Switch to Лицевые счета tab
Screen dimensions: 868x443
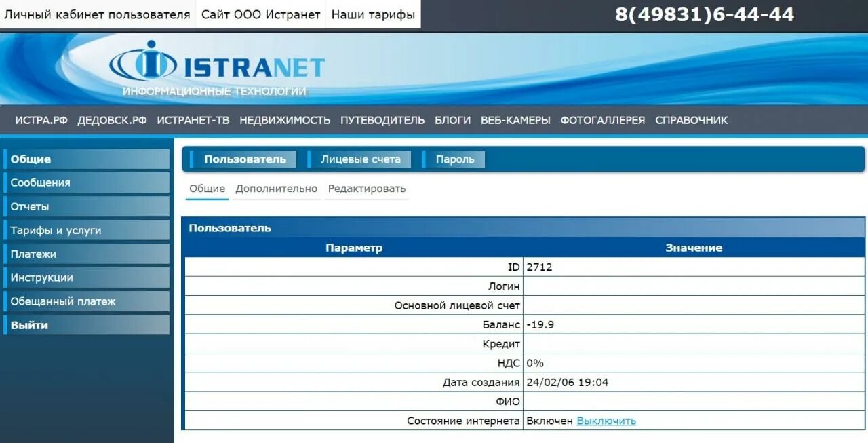tap(359, 159)
